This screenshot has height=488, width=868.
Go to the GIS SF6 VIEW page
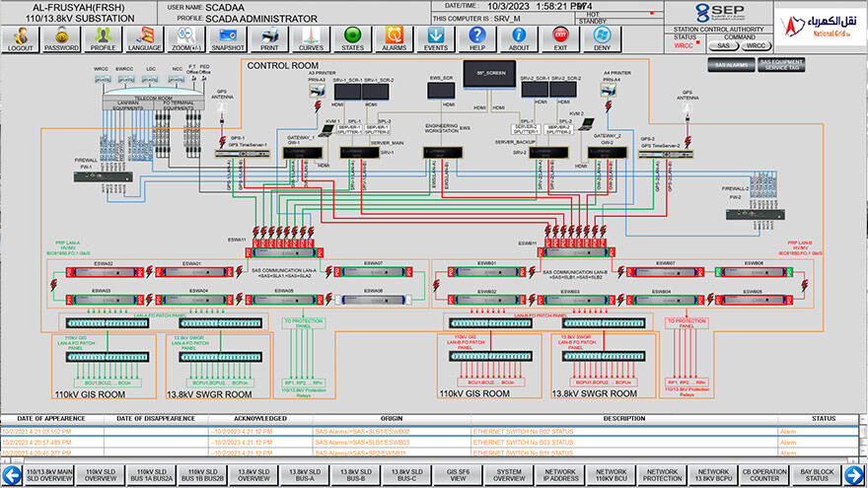coord(459,477)
